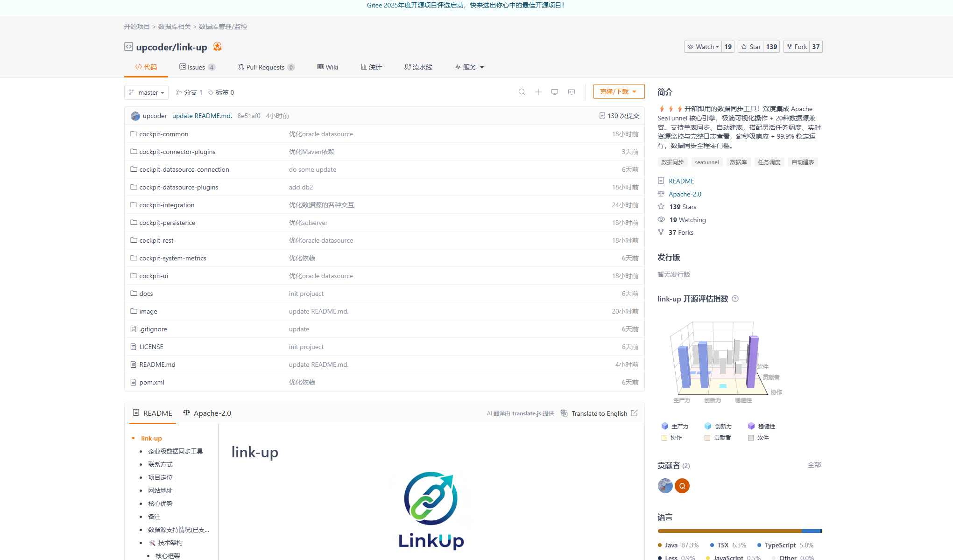953x560 pixels.
Task: Click the plus icon to create new file
Action: click(538, 92)
